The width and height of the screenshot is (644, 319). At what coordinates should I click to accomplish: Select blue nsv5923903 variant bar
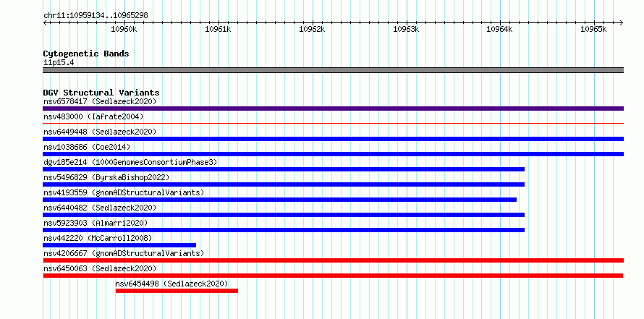click(x=284, y=230)
